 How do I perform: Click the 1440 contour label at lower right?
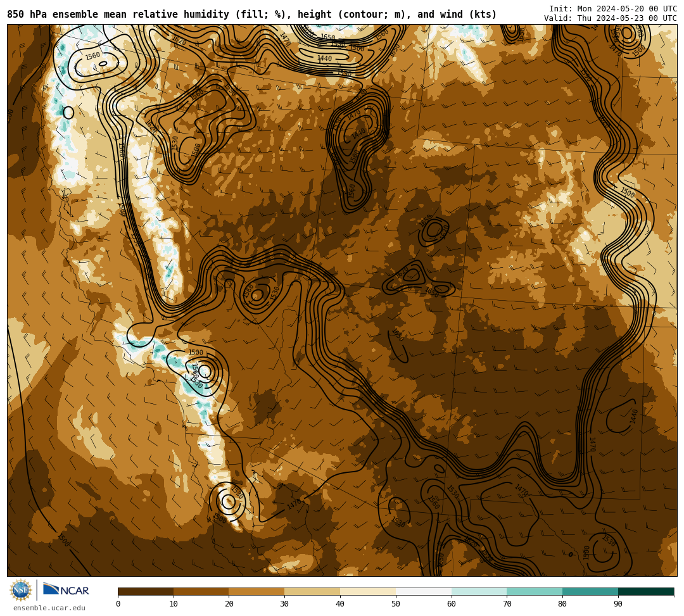pos(634,417)
